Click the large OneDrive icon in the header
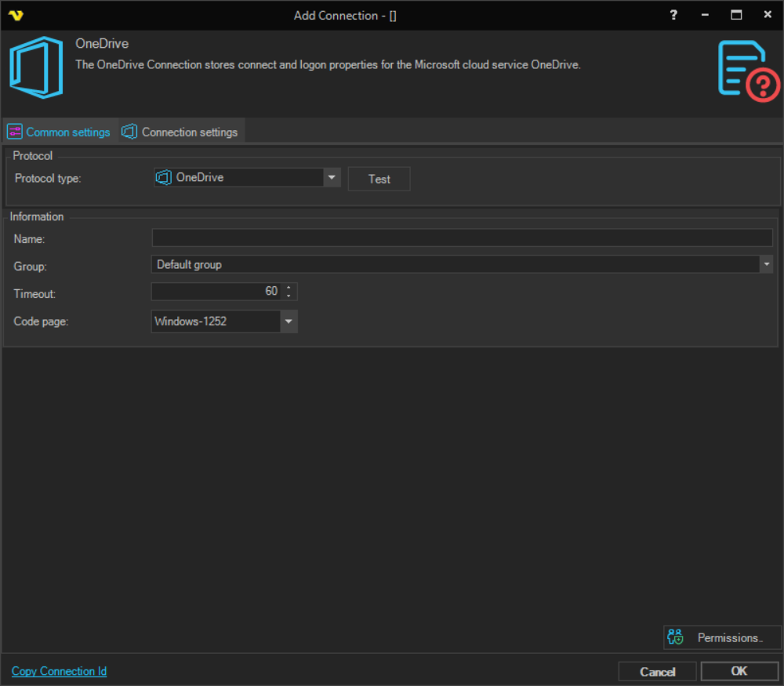Screen dimensions: 784x686 36,67
